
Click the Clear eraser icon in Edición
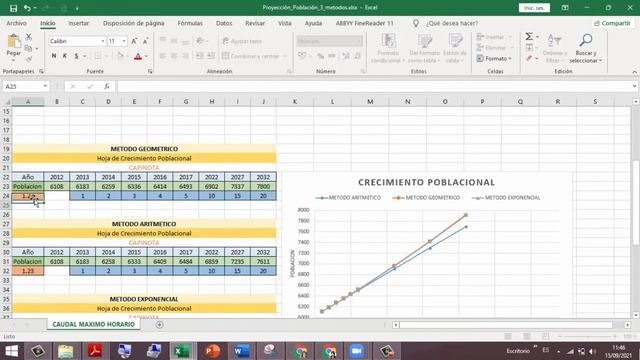529,58
